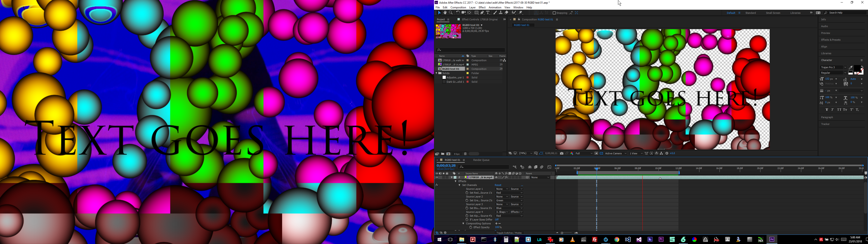This screenshot has height=244, width=868.
Task: Click Toggle Switches / Modes button
Action: (509, 233)
